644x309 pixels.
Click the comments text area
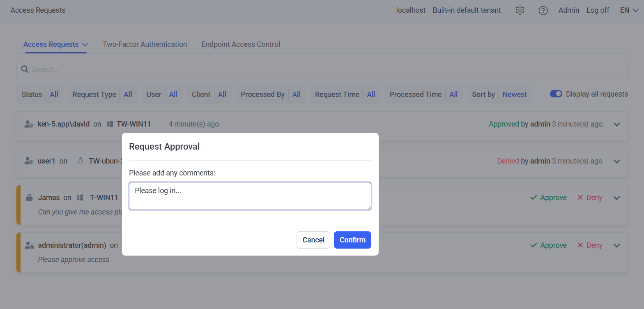pos(250,196)
